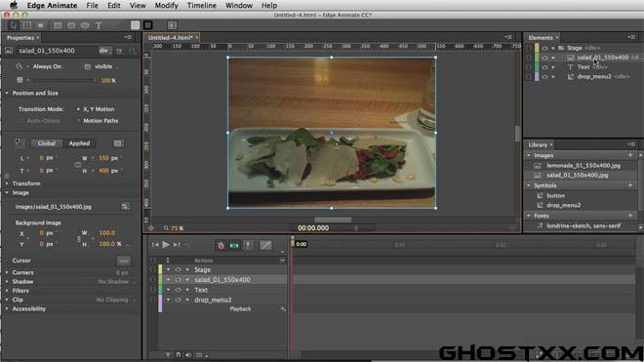
Task: Toggle Text visibility eye in Elements panel
Action: click(545, 67)
